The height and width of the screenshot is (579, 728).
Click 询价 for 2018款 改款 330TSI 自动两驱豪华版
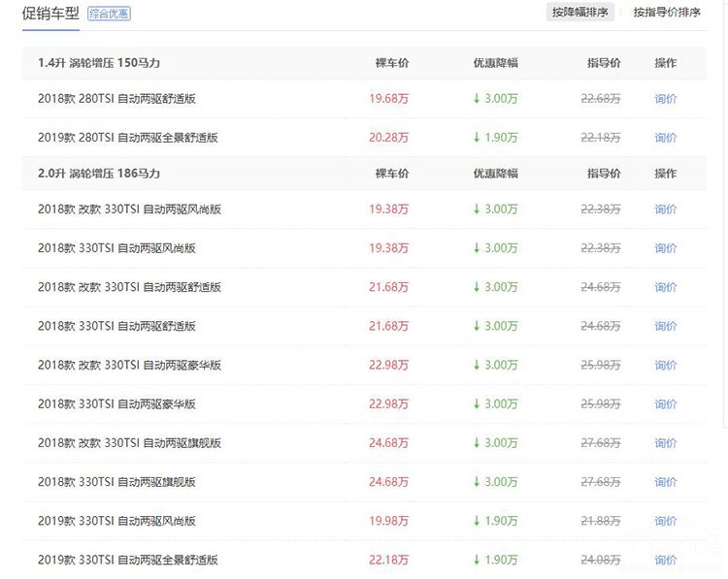coord(665,365)
